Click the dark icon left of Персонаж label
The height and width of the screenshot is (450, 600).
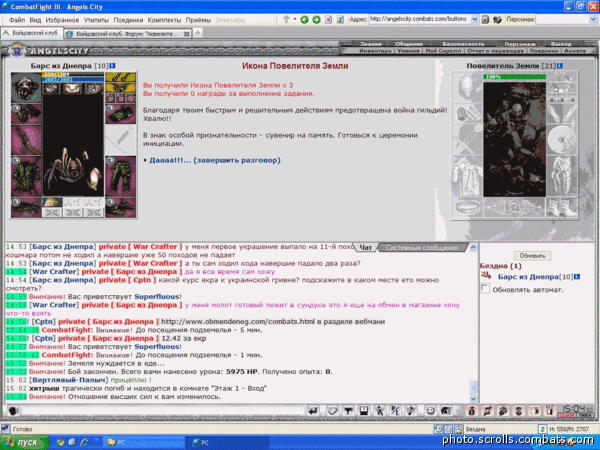(497, 19)
